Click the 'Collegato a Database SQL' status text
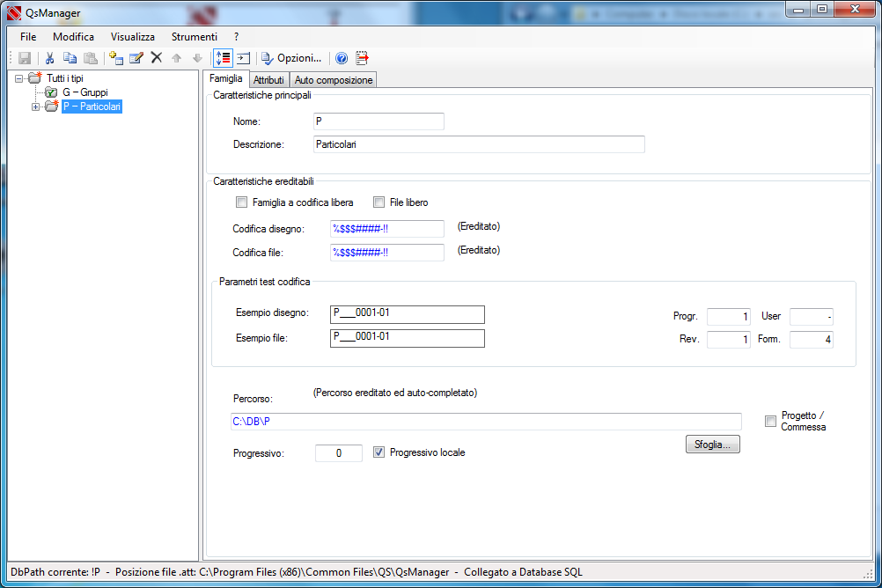This screenshot has height=588, width=882. click(523, 572)
